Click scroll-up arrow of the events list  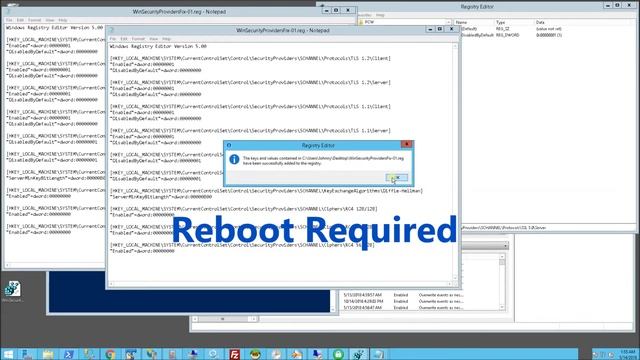(502, 257)
